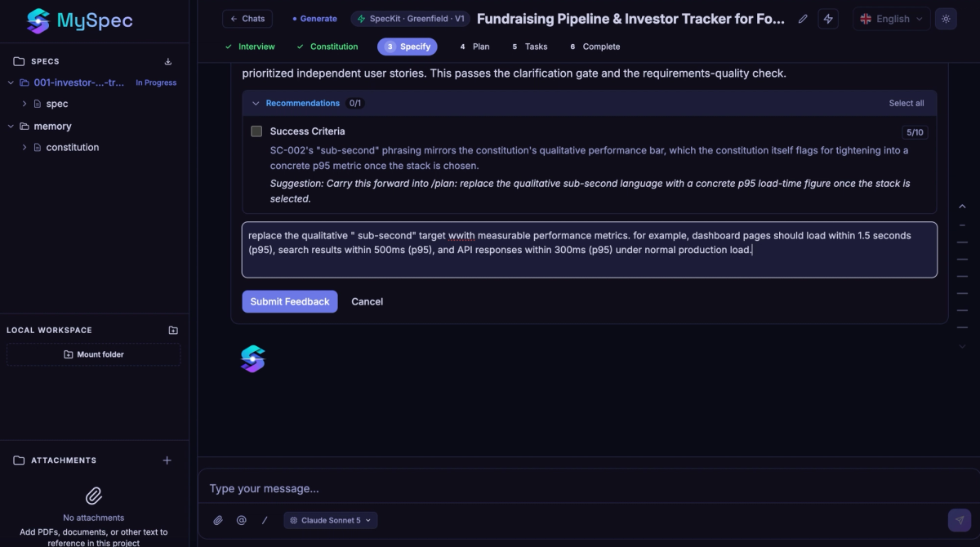980x547 pixels.
Task: Focus the Type your message input
Action: [x=588, y=488]
